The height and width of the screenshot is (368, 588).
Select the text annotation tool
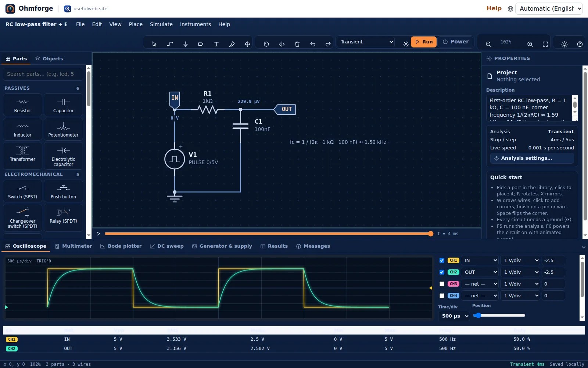pos(216,44)
